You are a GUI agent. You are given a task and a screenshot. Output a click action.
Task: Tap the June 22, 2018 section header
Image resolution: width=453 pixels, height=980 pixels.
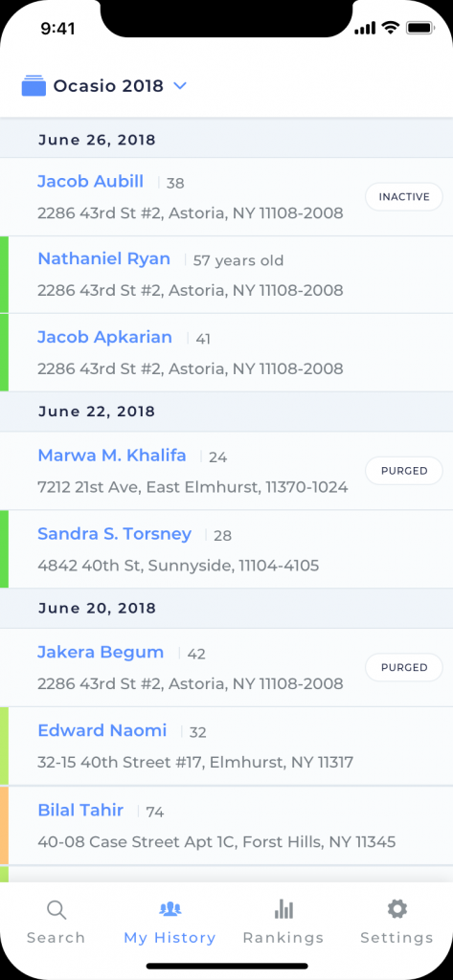pyautogui.click(x=226, y=412)
